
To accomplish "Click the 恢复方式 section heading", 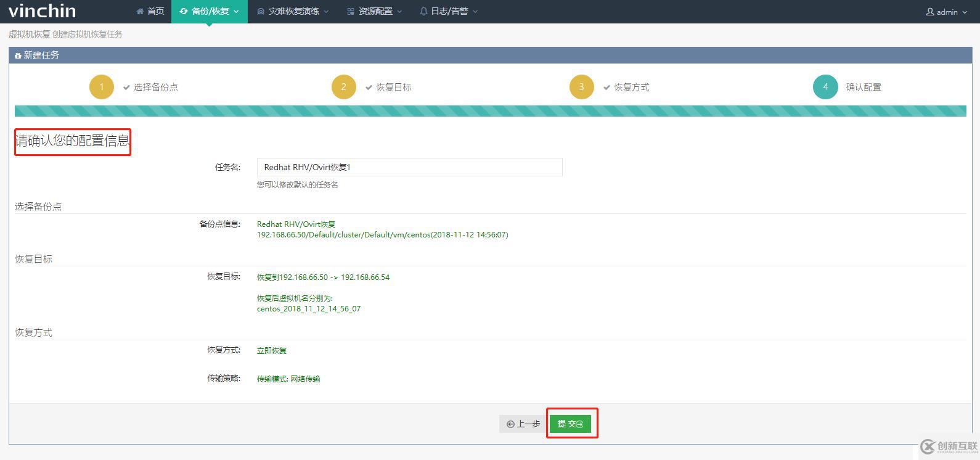I will 33,332.
